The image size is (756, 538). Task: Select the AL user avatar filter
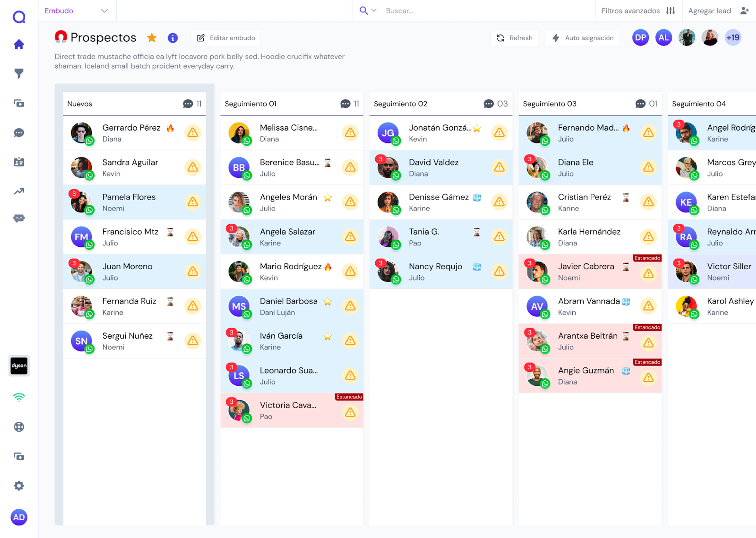tap(664, 37)
